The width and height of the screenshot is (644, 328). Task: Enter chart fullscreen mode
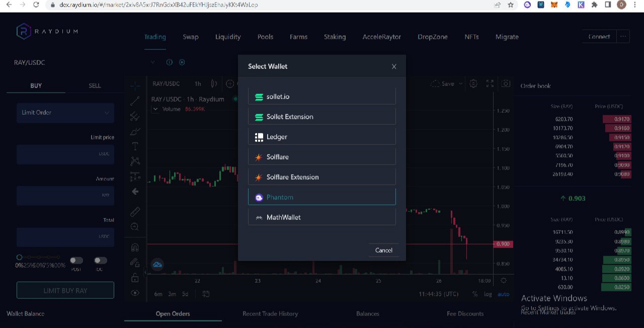click(x=490, y=84)
